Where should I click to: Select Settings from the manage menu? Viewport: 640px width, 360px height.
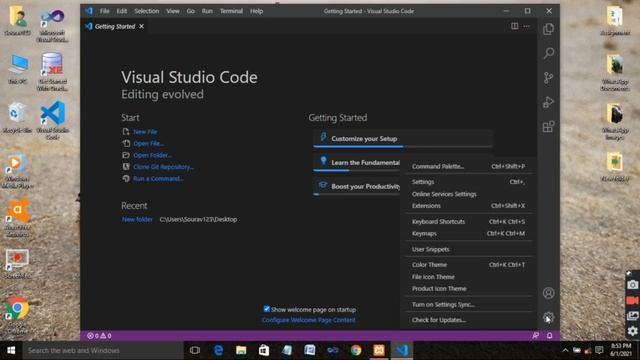pyautogui.click(x=468, y=182)
